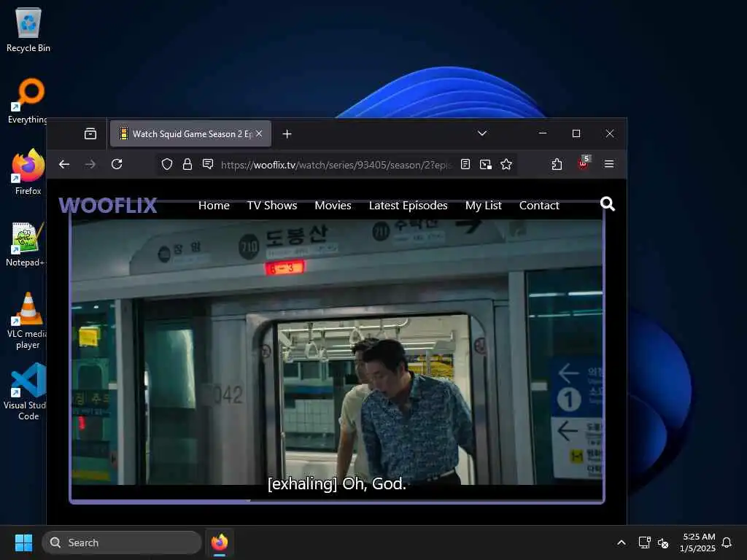The width and height of the screenshot is (747, 560).
Task: Click the WOOFLIX logo
Action: (108, 205)
